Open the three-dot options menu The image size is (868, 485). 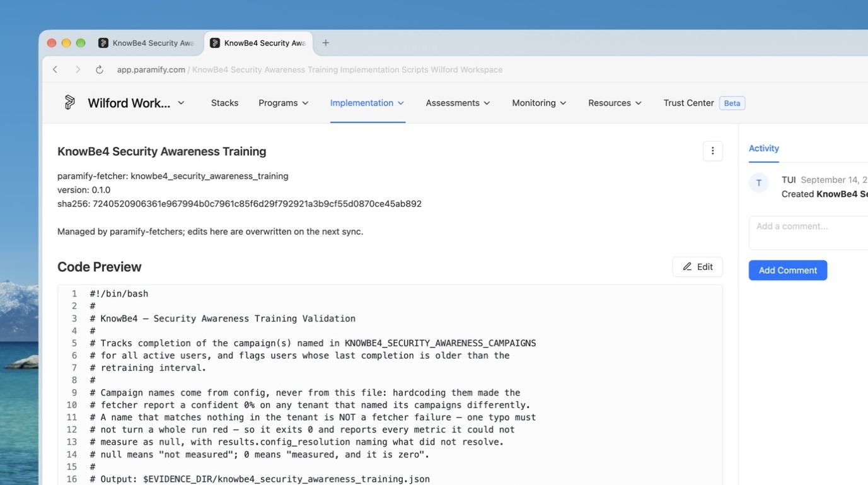[712, 151]
